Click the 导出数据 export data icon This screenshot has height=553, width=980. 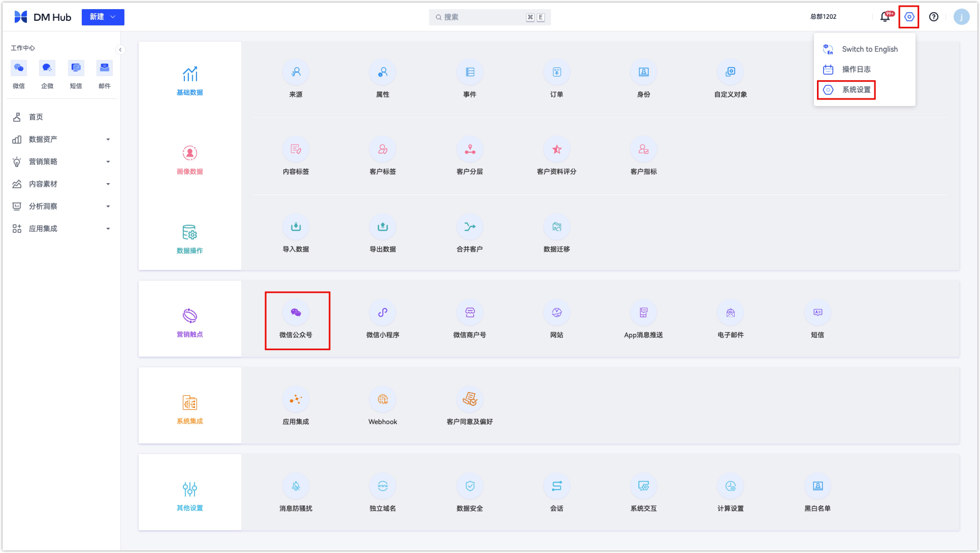(x=383, y=227)
